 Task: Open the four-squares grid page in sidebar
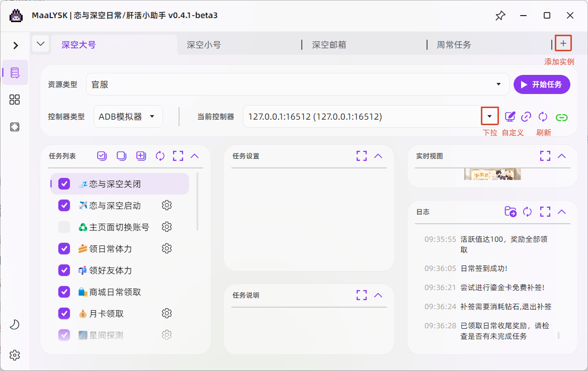(15, 100)
